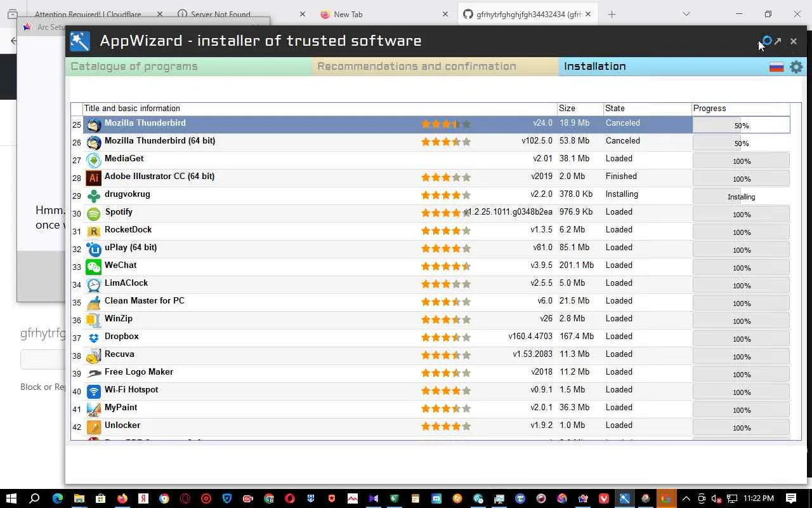Sort the list by State column
This screenshot has height=508, width=812.
point(647,109)
